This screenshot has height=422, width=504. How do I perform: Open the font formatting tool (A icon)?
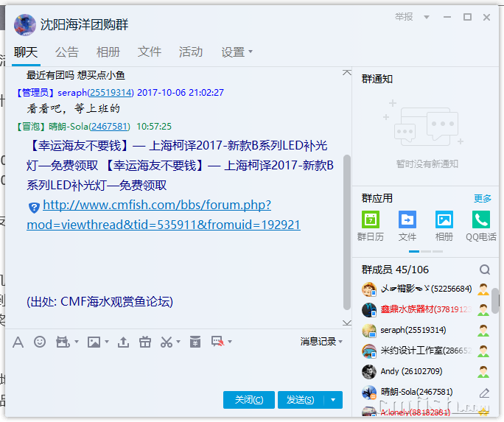click(x=18, y=342)
